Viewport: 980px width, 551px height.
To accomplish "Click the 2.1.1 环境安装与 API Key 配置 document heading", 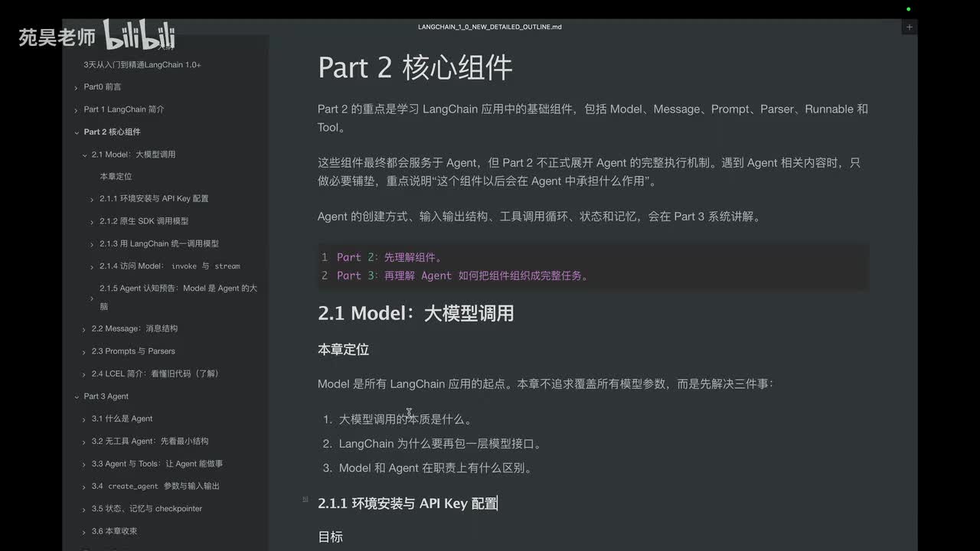I will click(407, 504).
